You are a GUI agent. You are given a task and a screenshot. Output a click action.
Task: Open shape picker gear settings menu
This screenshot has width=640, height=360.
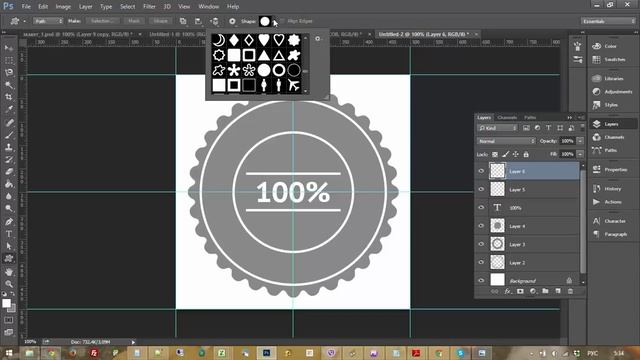click(x=318, y=39)
